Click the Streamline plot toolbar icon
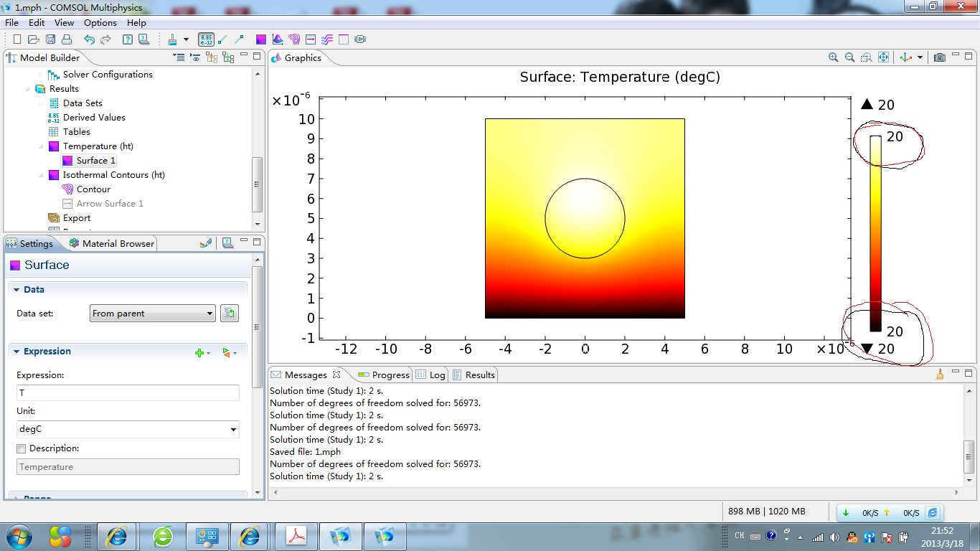 click(327, 39)
